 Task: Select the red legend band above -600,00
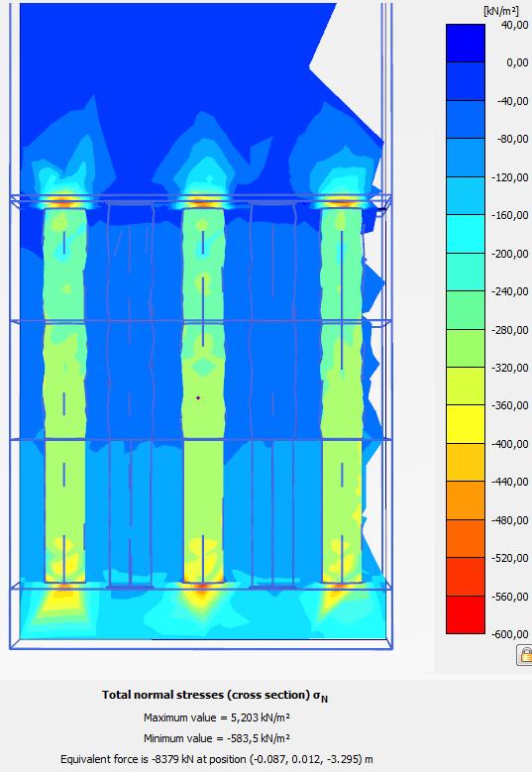[x=465, y=615]
